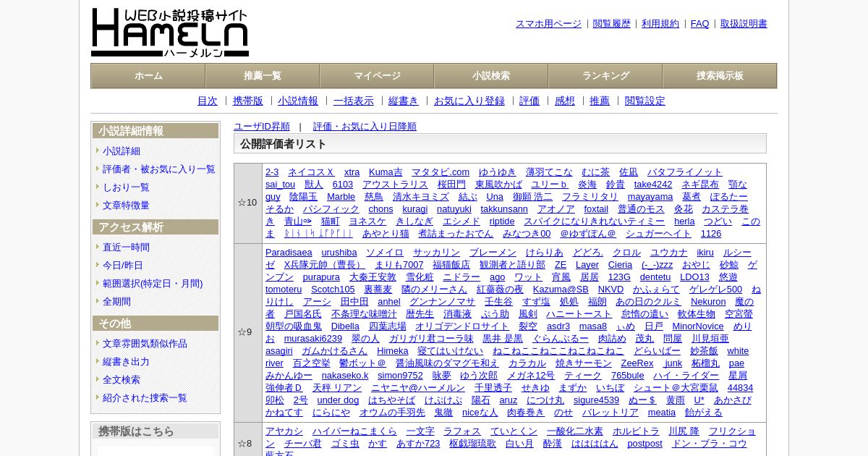The height and width of the screenshot is (456, 868).
Task: Open the 小説検索 navigation tab
Action: coord(491,76)
